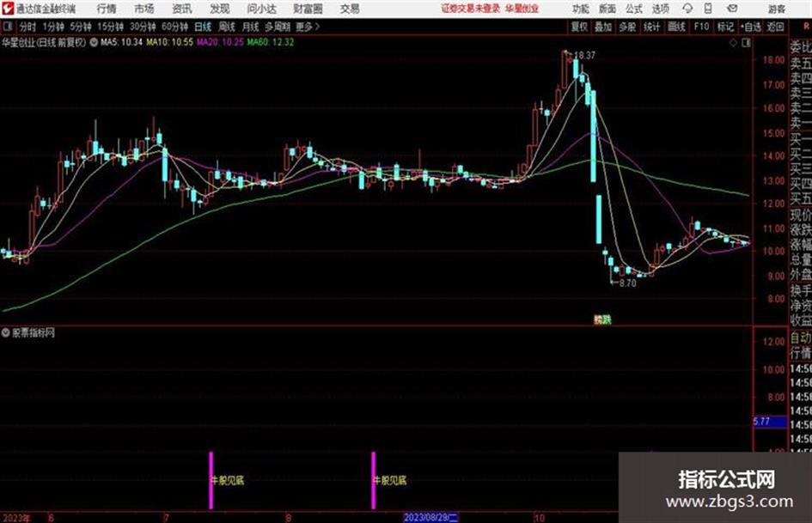
Task: Click the MA20: 10.25 value label
Action: [x=220, y=42]
